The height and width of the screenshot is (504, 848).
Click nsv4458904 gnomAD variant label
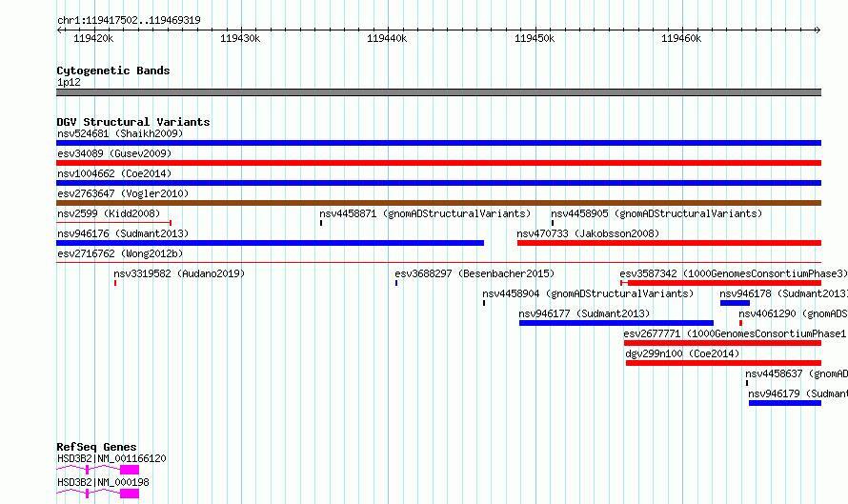click(588, 293)
